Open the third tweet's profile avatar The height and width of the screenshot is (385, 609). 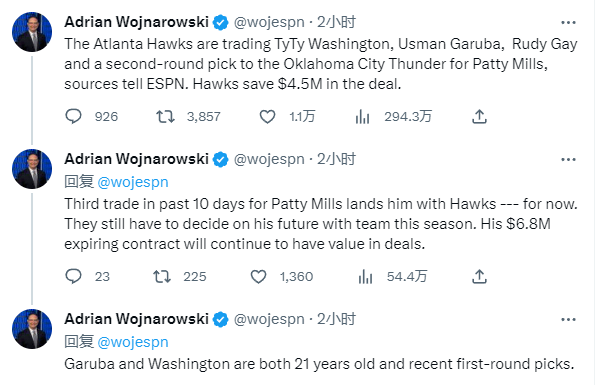coord(32,329)
